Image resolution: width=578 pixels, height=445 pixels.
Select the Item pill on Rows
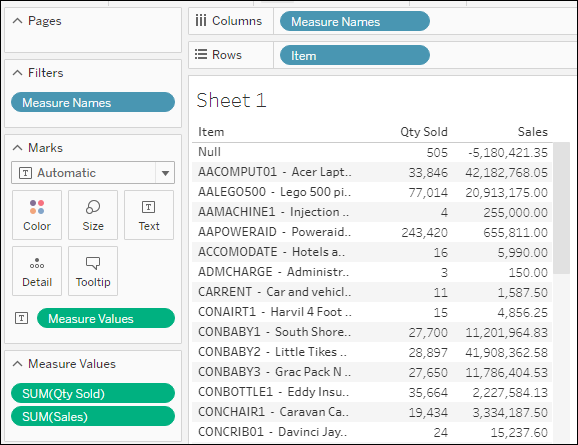(x=355, y=55)
